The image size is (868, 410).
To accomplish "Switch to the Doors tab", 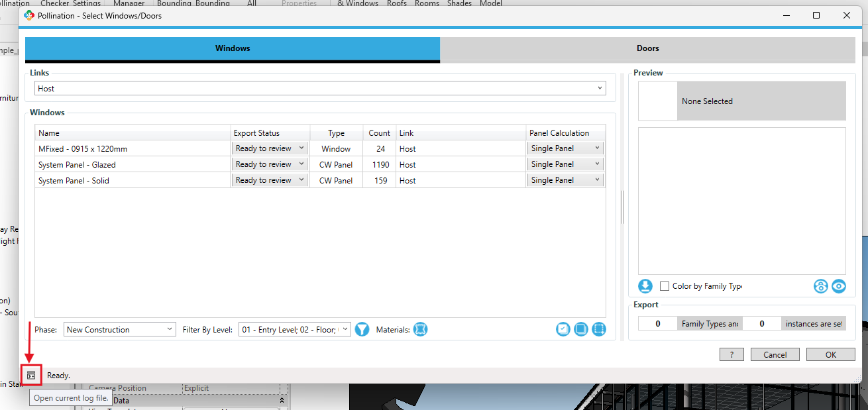I will tap(647, 48).
